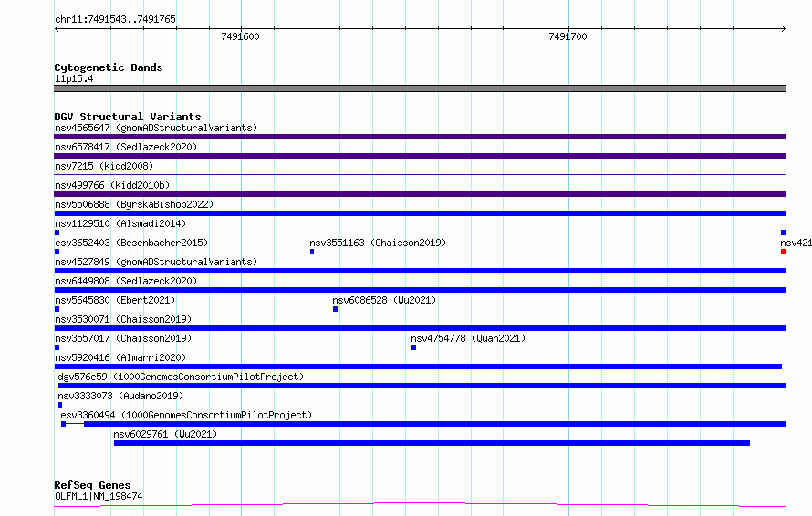Click the blue bar under nsv5920416
This screenshot has width=812, height=516.
(x=418, y=366)
